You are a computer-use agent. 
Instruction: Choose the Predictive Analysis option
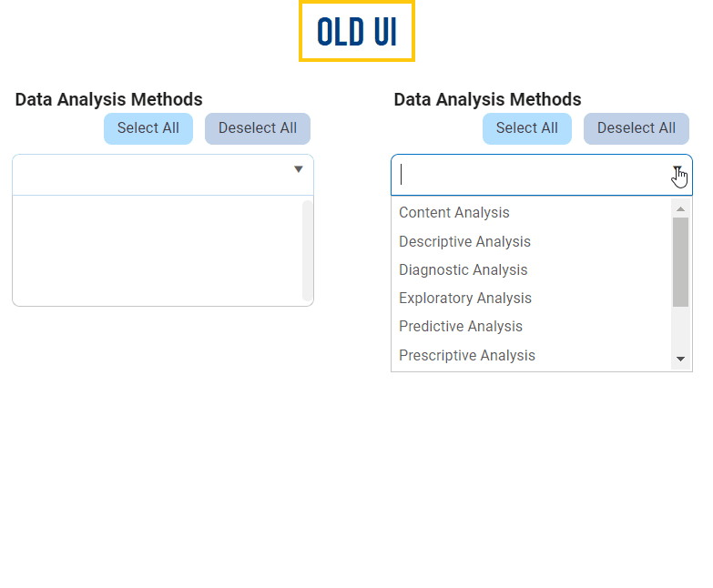(x=461, y=327)
